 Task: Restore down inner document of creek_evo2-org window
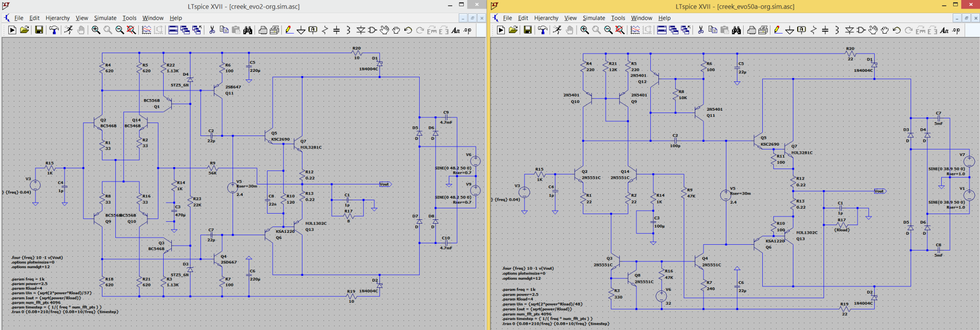472,18
